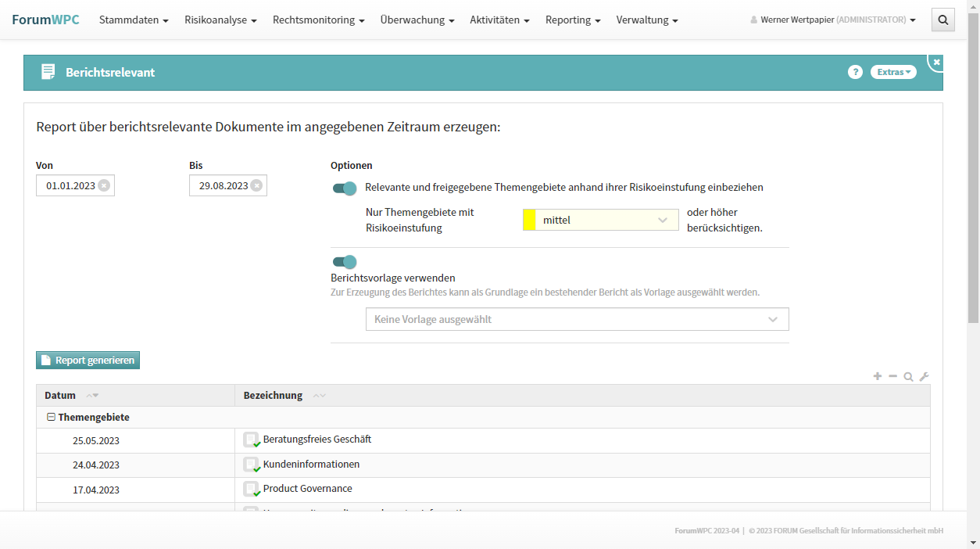Open the Extras dropdown

(893, 72)
